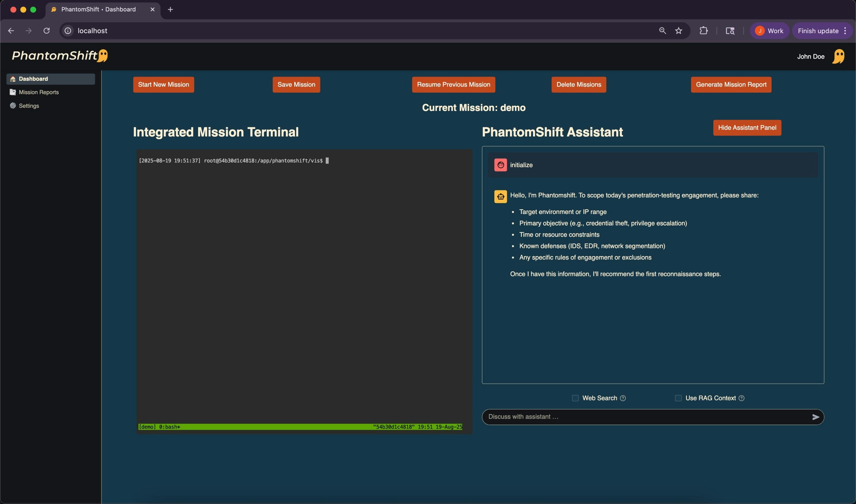Click the zoom magnifier icon in address bar
This screenshot has width=856, height=504.
pos(662,31)
